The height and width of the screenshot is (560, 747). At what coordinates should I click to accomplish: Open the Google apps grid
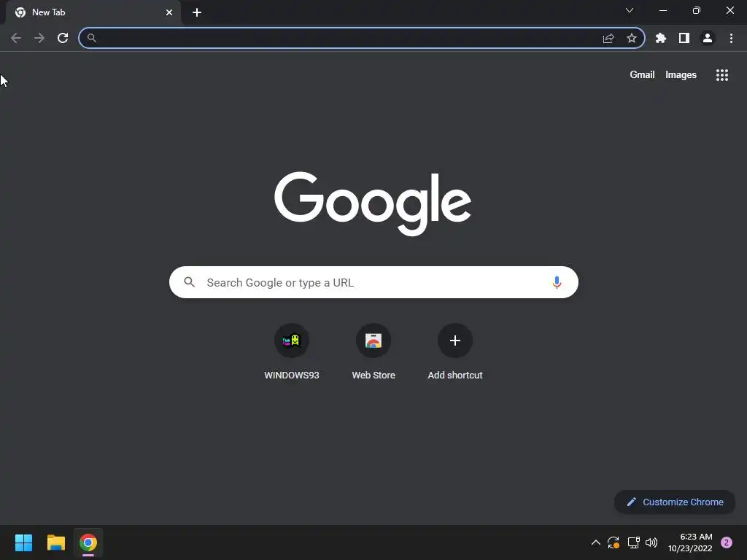click(722, 75)
